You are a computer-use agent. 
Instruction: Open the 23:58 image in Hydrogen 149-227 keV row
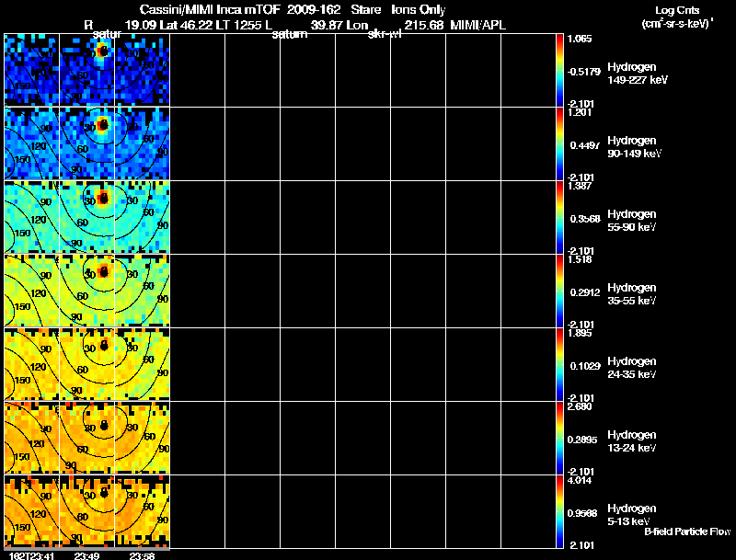tap(143, 70)
